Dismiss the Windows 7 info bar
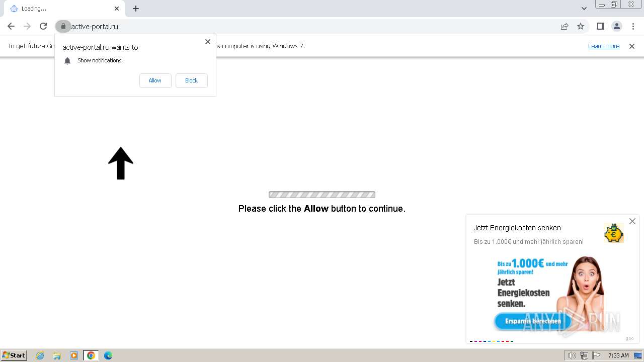The image size is (644, 362). [632, 46]
